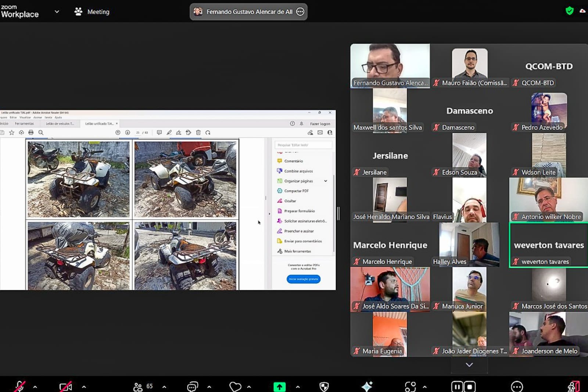Switch to 'Leilão de veículos T...' tab
The width and height of the screenshot is (588, 392).
pyautogui.click(x=60, y=124)
